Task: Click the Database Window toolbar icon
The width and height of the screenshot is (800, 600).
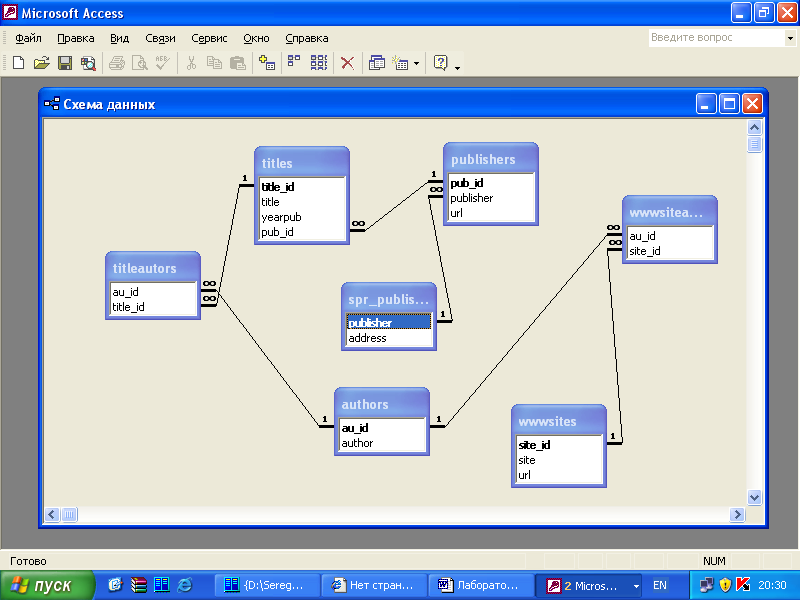Action: pyautogui.click(x=377, y=63)
